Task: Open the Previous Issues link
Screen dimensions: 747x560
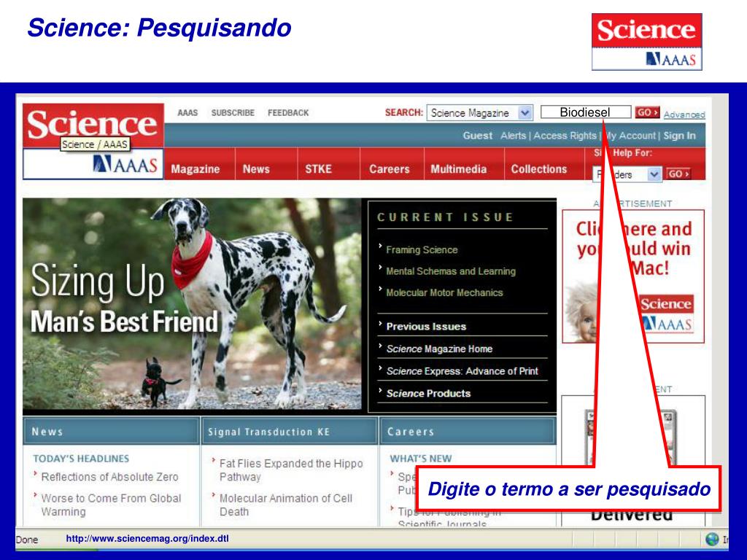Action: click(426, 327)
